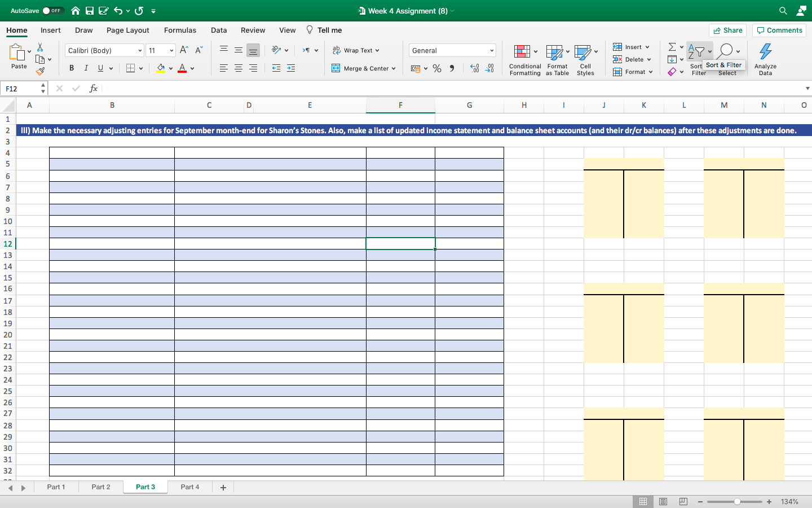Click the AutoSum sigma icon
This screenshot has width=812, height=508.
pos(672,47)
